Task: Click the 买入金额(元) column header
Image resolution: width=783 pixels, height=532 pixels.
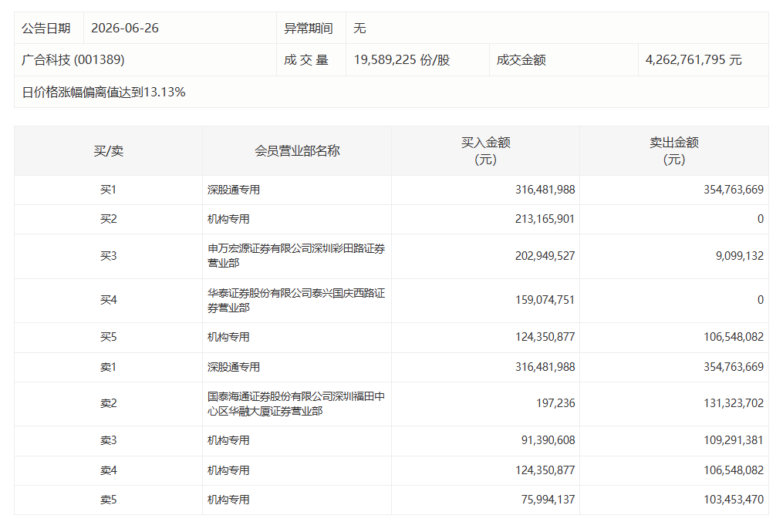Action: coord(485,151)
